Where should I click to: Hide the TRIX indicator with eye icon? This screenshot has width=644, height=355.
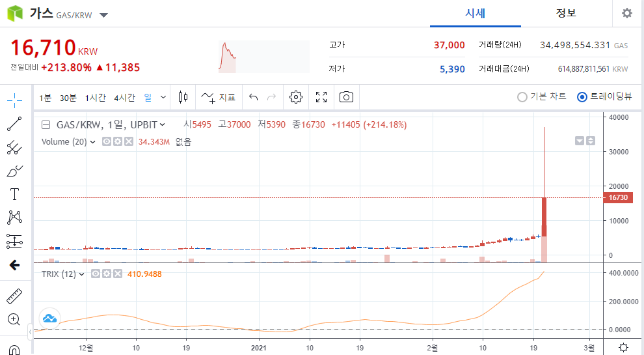[x=96, y=274]
